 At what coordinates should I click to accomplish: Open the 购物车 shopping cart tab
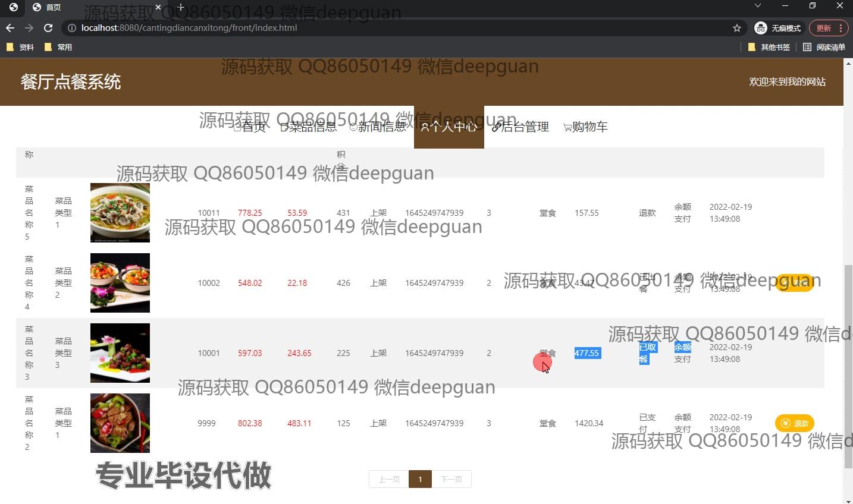(x=585, y=127)
